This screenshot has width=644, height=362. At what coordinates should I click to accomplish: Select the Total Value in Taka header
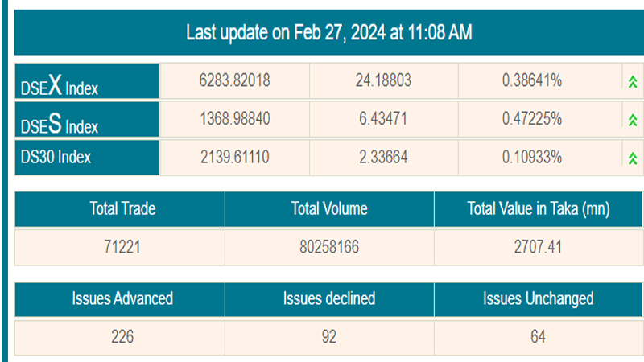coord(538,209)
